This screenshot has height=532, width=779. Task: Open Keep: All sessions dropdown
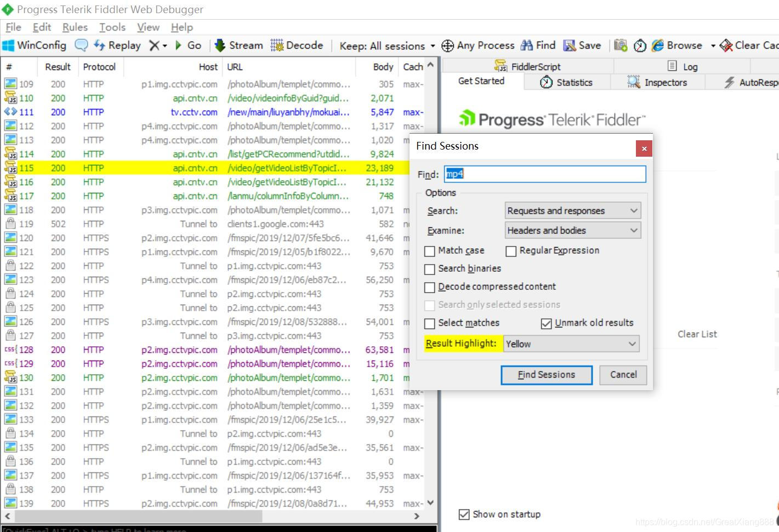(387, 45)
